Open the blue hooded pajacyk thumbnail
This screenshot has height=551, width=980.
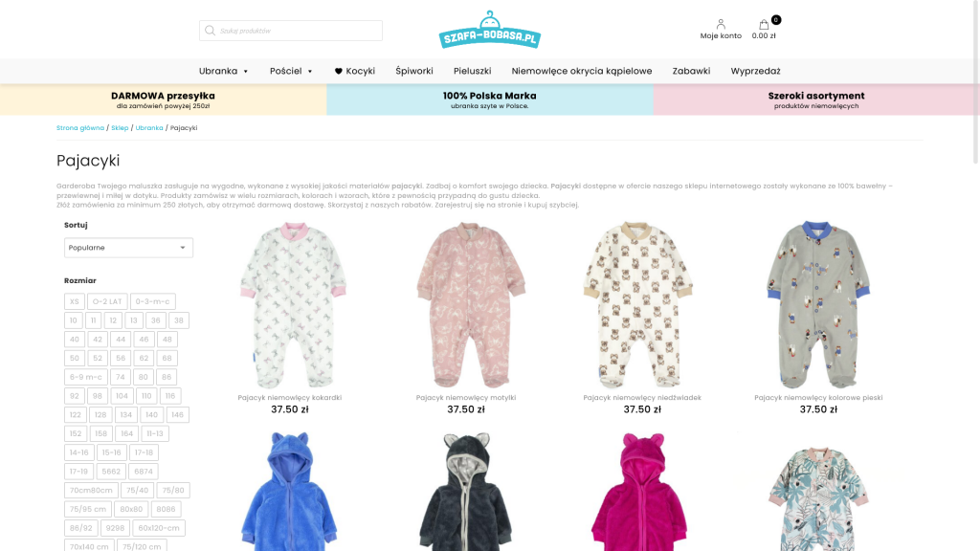click(x=289, y=491)
